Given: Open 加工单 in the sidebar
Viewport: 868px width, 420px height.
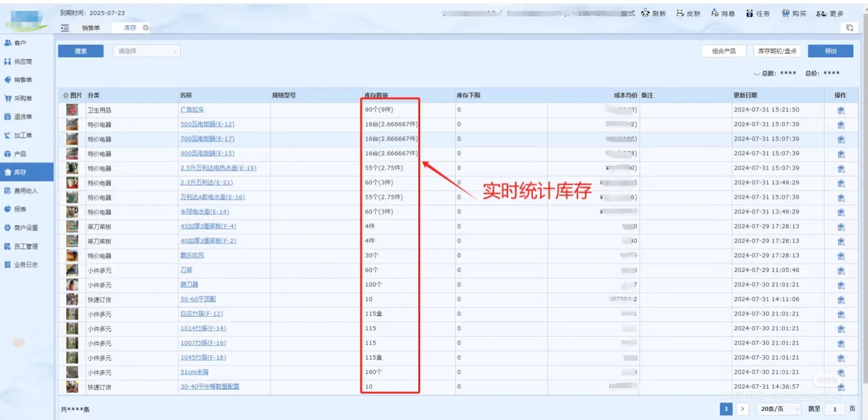Looking at the screenshot, I should (27, 135).
